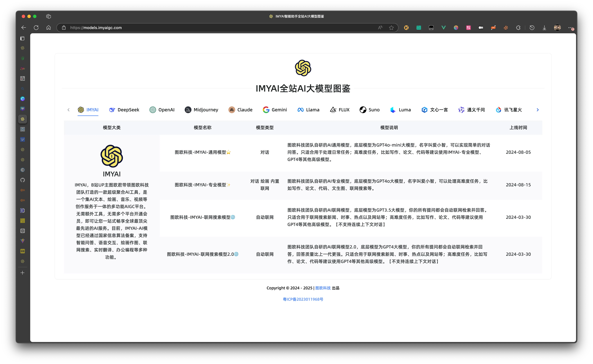Select the IMYAI brand tab
Screen dimensions: 593x364
point(88,110)
